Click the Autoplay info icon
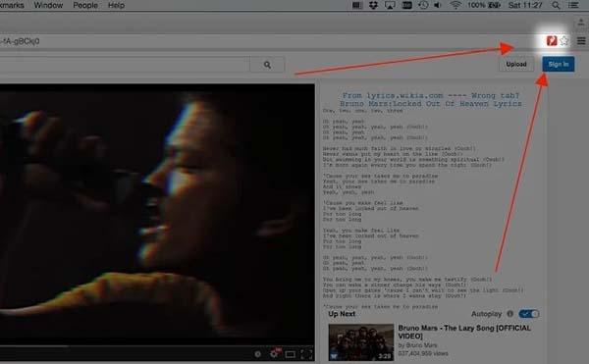589x364 pixels. pyautogui.click(x=509, y=313)
